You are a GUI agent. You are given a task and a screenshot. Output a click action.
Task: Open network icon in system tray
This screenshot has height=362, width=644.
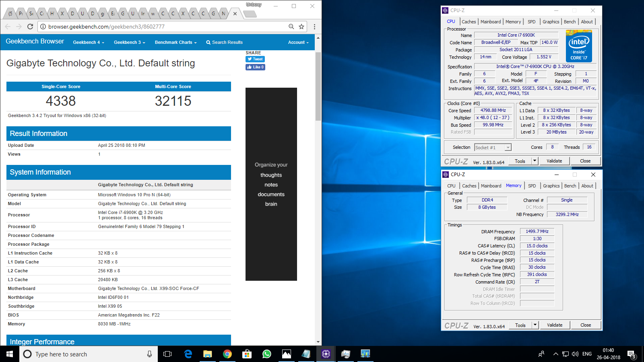566,354
